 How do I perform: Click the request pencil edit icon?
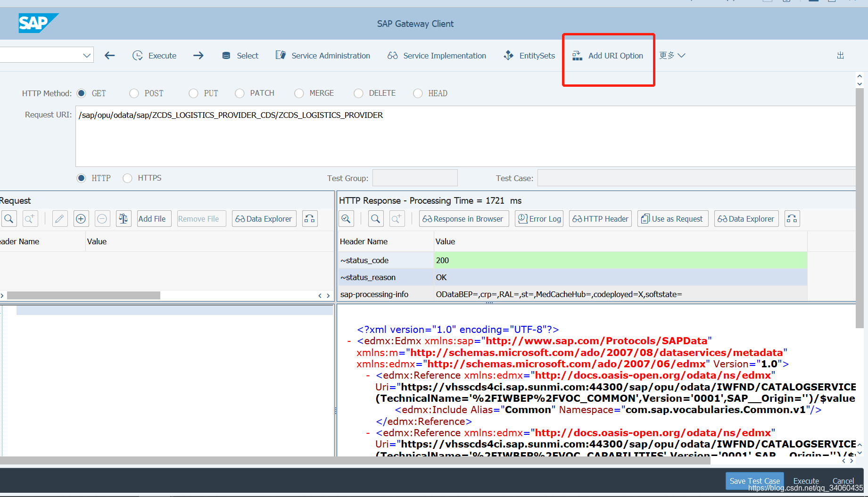[x=59, y=219]
